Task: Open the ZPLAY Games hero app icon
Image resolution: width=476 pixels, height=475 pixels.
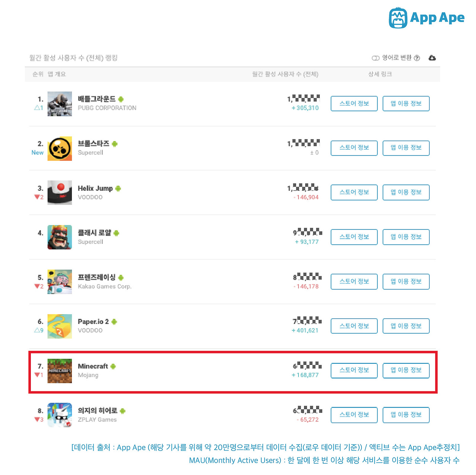Action: point(59,415)
